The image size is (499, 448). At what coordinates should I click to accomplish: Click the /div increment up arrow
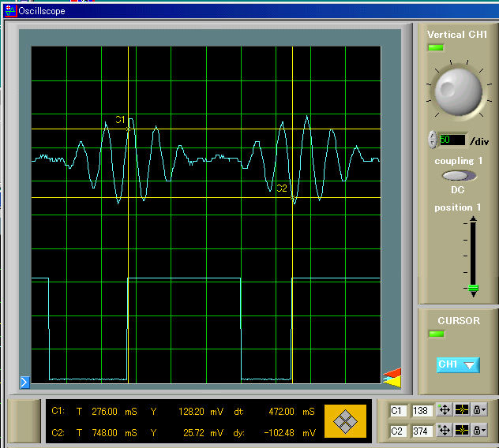[432, 136]
